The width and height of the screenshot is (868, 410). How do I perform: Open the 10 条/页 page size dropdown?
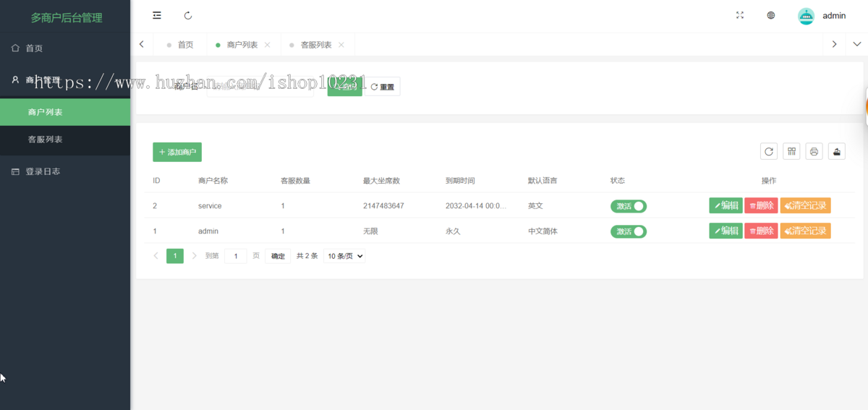point(344,256)
